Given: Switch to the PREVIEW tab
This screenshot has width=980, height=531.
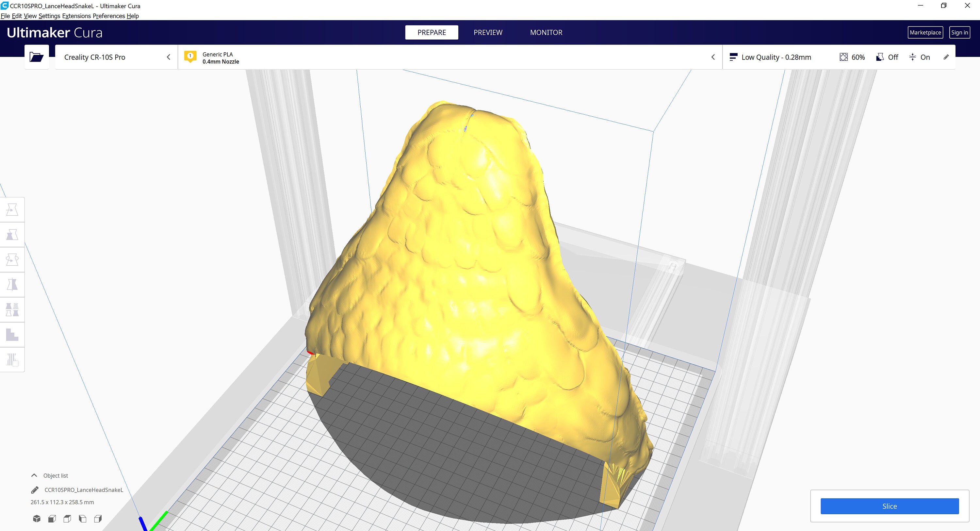Looking at the screenshot, I should [488, 32].
